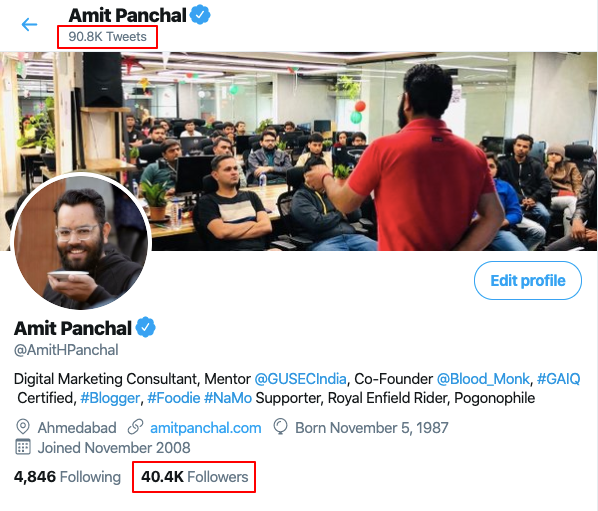This screenshot has width=598, height=511.
Task: Open the header banner image
Action: coord(299,151)
